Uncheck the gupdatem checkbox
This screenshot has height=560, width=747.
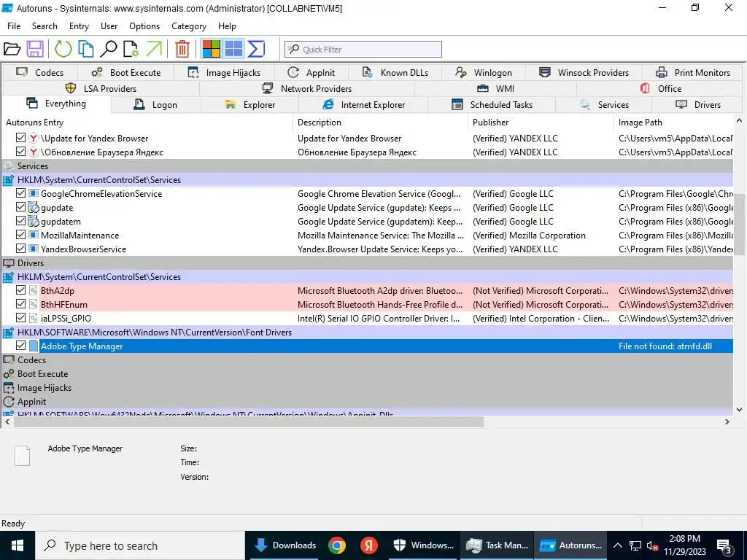pyautogui.click(x=20, y=221)
